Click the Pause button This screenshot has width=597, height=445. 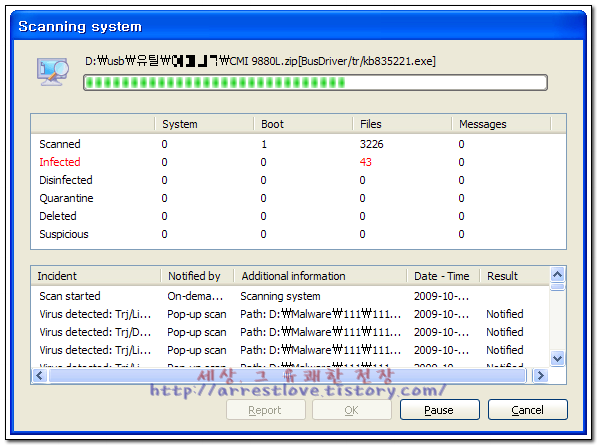click(439, 410)
